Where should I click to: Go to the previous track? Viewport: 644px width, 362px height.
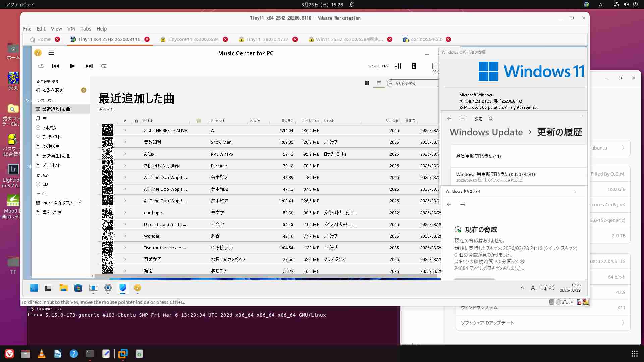pyautogui.click(x=56, y=66)
